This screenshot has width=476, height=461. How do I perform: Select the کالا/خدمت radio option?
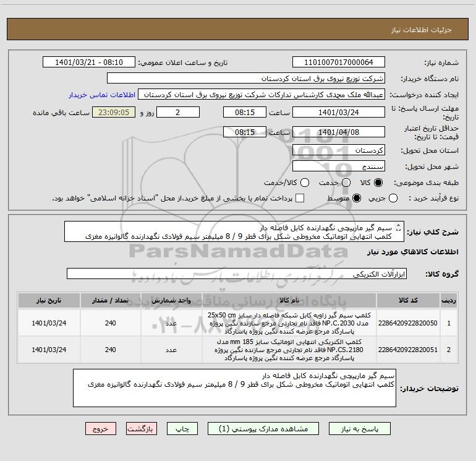(305, 183)
